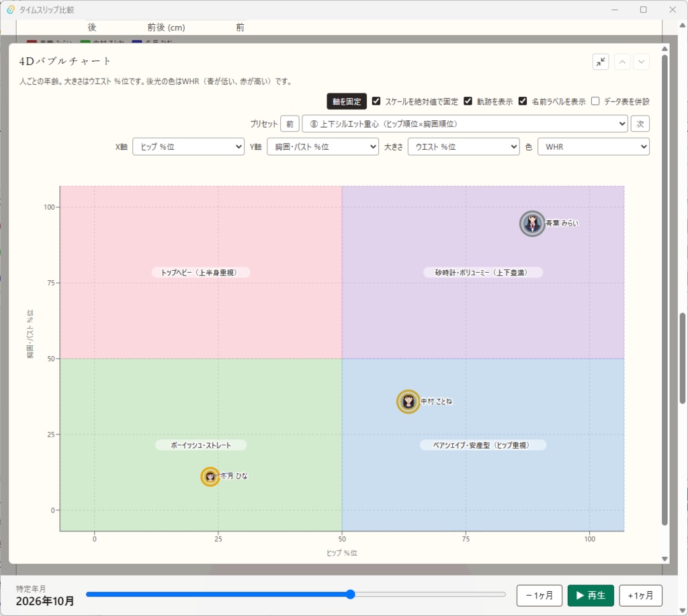The width and height of the screenshot is (688, 616).
Task: Click the ボーイッシュ・ストレート quadrant label
Action: (200, 445)
